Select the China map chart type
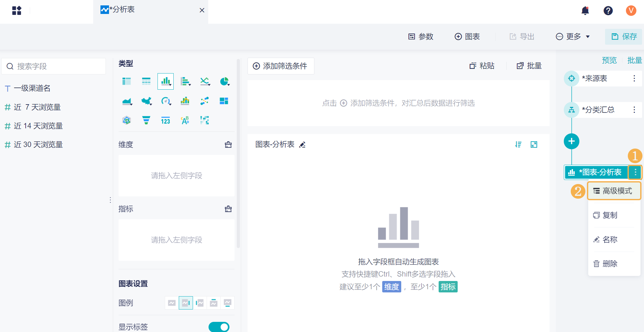This screenshot has width=644, height=332. [x=146, y=101]
